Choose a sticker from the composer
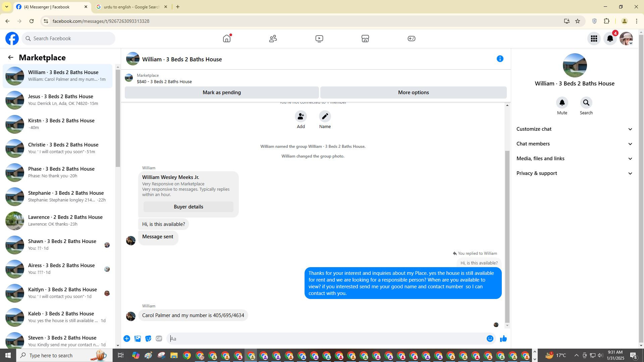Image resolution: width=644 pixels, height=362 pixels. pyautogui.click(x=148, y=339)
